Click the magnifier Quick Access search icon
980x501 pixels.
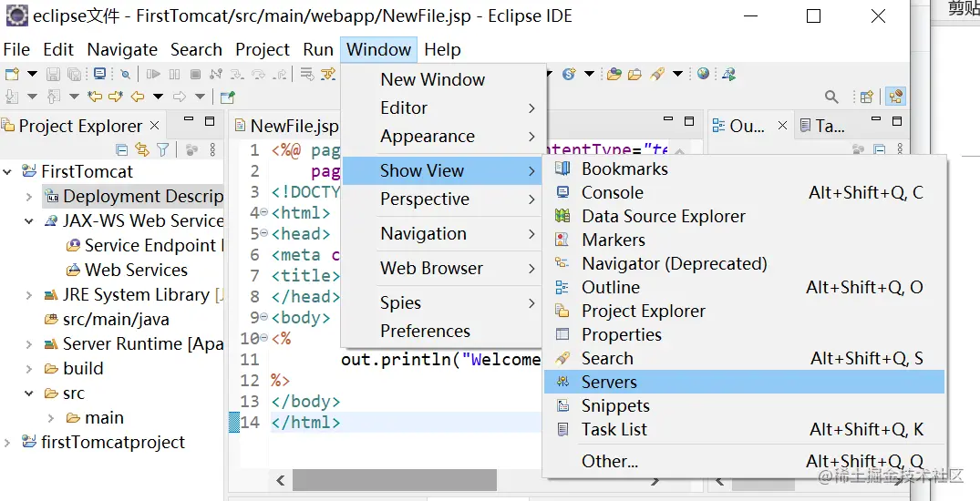tap(831, 97)
